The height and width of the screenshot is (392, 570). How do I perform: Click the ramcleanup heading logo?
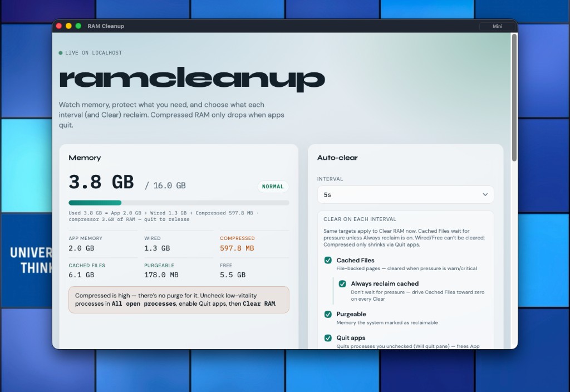[x=192, y=79]
